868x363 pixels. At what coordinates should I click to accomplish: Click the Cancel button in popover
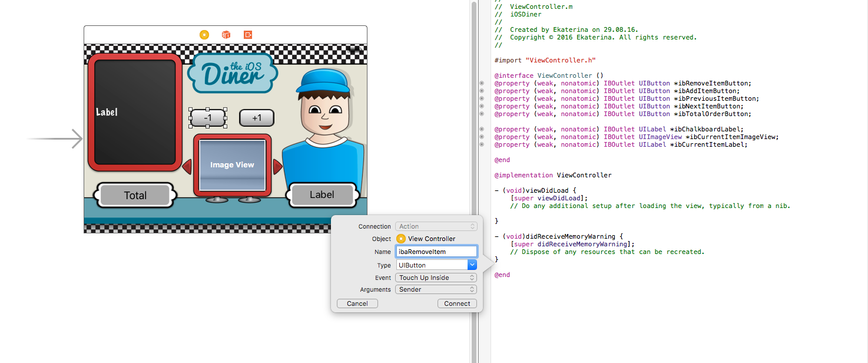pos(357,303)
